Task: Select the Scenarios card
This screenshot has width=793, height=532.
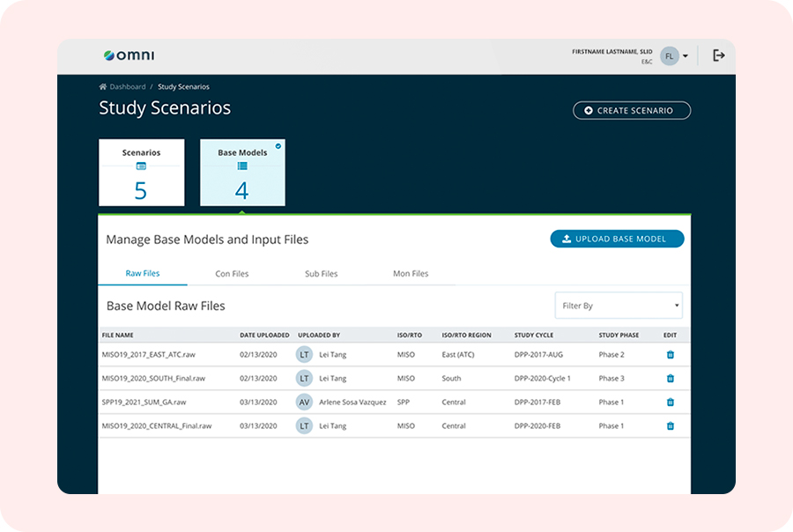Action: [142, 173]
